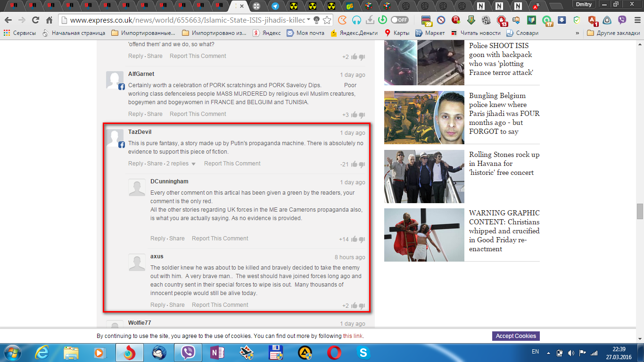Image resolution: width=644 pixels, height=362 pixels.
Task: Open the Другие закладки folder
Action: (613, 33)
